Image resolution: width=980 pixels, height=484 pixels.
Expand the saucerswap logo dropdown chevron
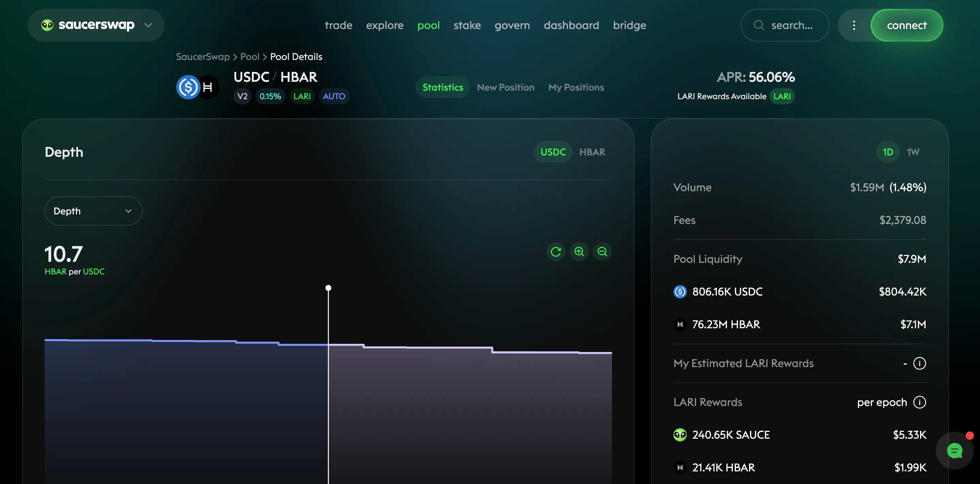(x=148, y=25)
